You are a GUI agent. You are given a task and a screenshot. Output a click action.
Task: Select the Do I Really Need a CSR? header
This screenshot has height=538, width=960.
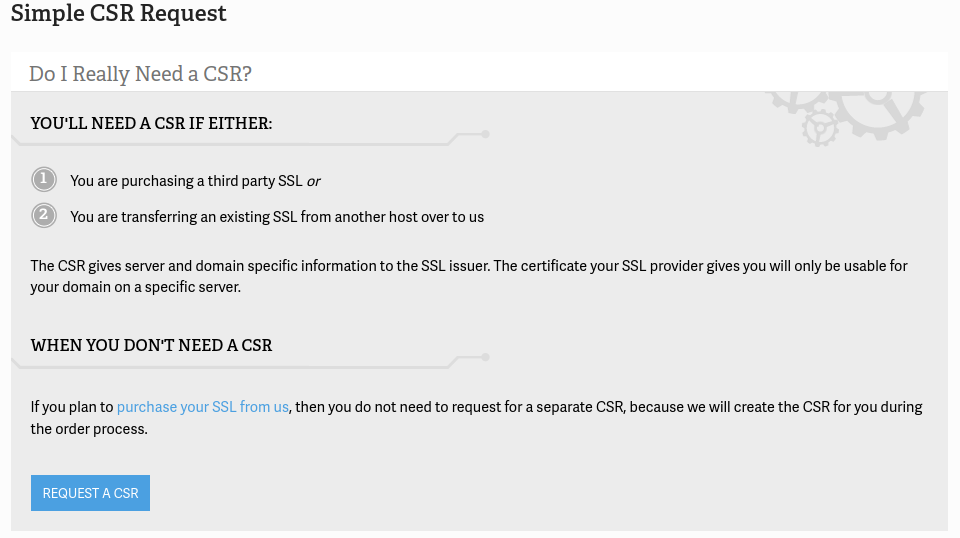[x=140, y=74]
